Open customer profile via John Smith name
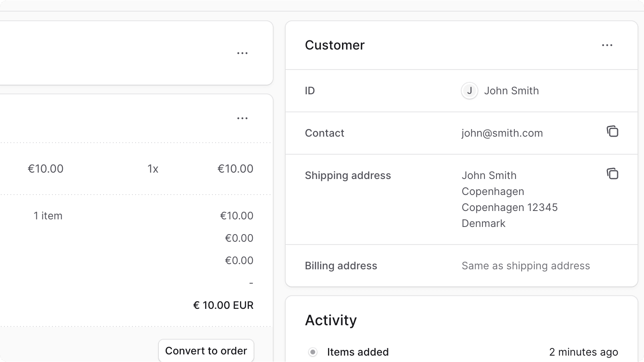 (512, 91)
